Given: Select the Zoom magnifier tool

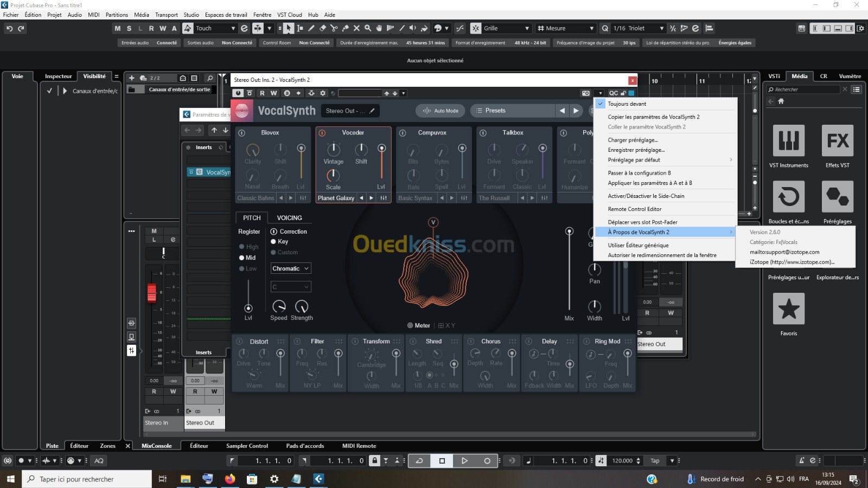Looking at the screenshot, I should [x=368, y=28].
